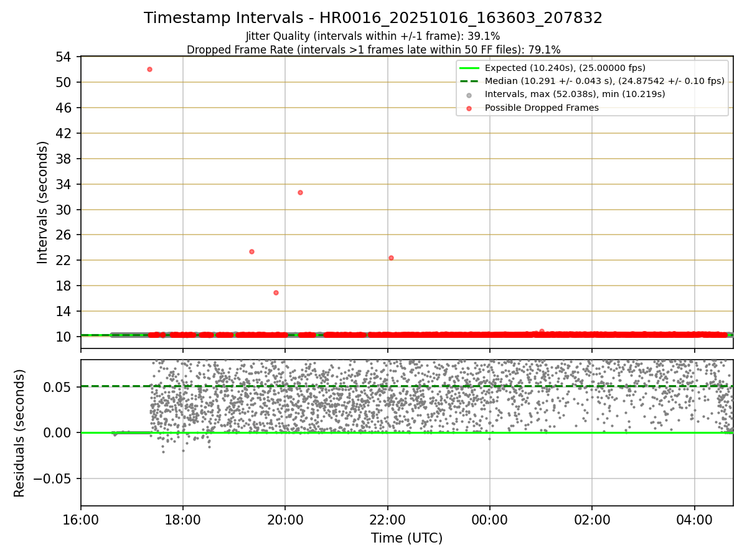
Task: Click the red legend marker for Possible Dropped Frames
Action: (x=469, y=108)
